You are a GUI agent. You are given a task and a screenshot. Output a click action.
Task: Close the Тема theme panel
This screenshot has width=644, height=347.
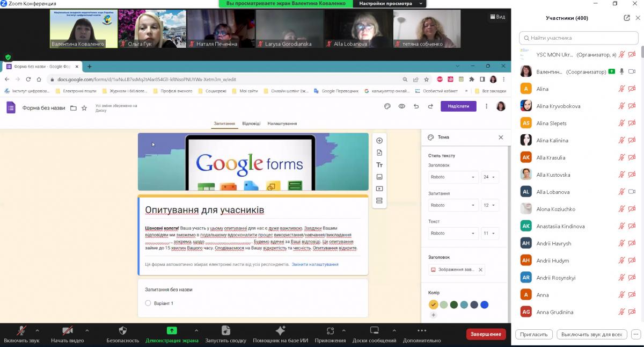tap(501, 138)
